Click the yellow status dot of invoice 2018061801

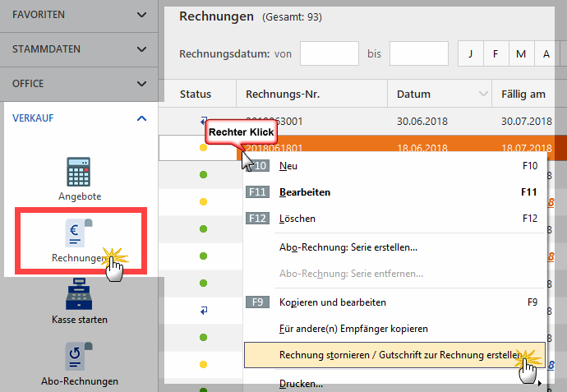pyautogui.click(x=203, y=148)
